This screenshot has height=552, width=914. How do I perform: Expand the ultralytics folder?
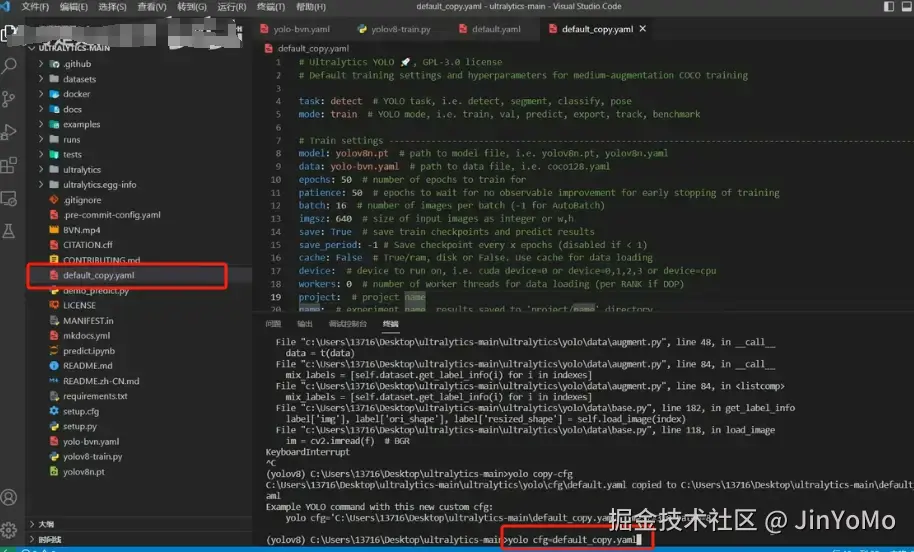coord(41,170)
